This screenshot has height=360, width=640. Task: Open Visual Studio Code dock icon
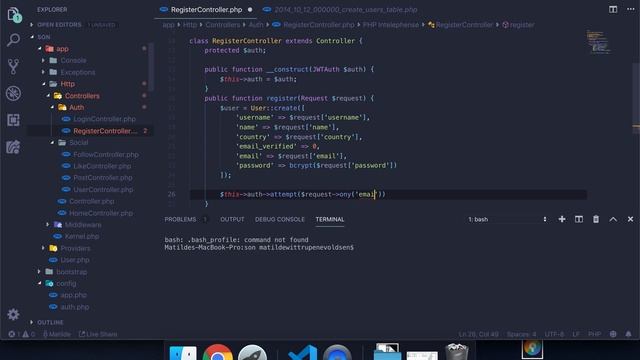coord(302,353)
